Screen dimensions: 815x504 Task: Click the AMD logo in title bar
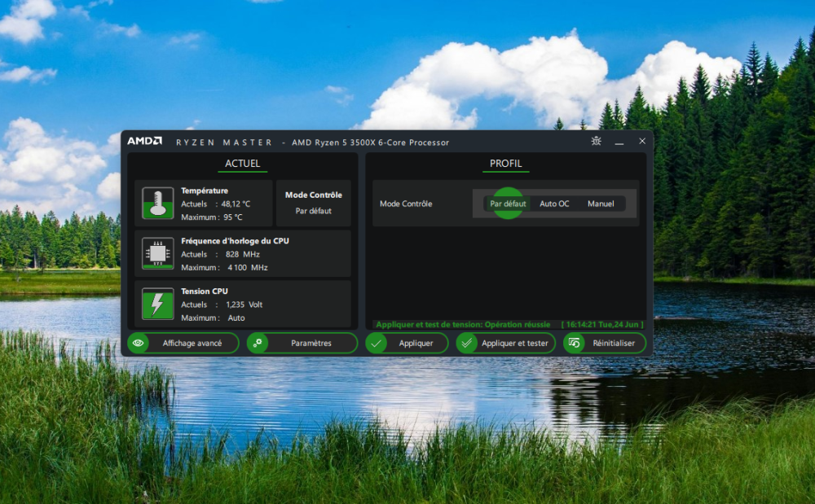click(144, 141)
